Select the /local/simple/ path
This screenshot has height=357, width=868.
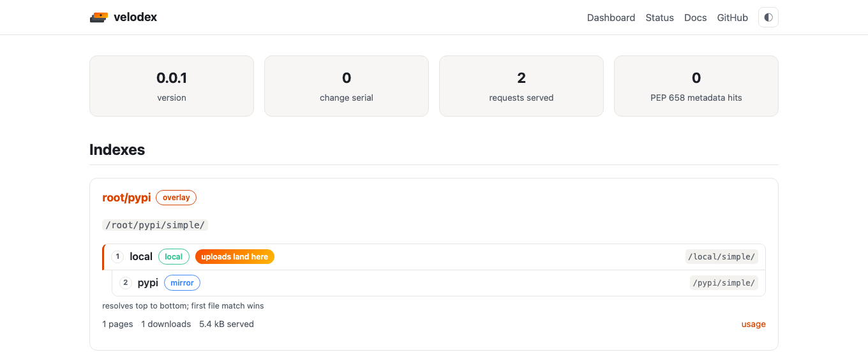[x=722, y=256]
